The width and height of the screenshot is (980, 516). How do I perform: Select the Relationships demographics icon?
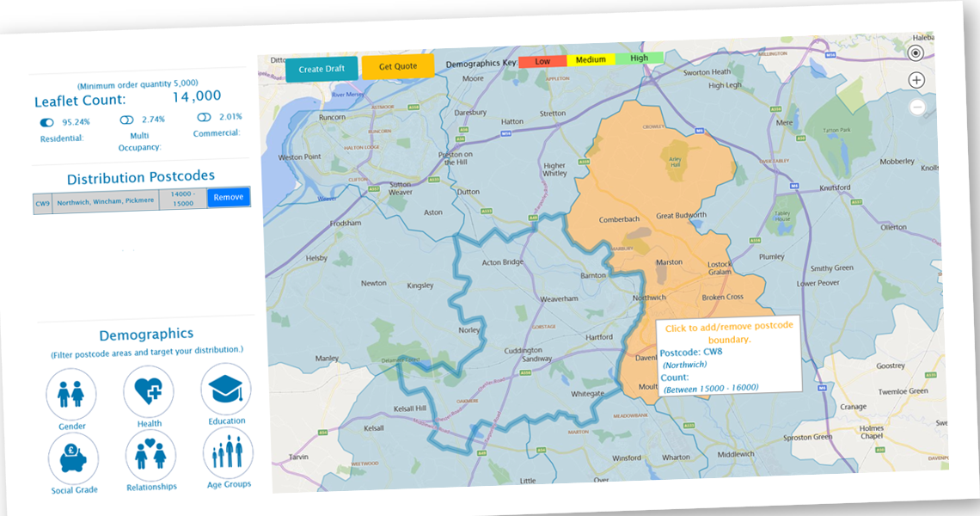[149, 454]
